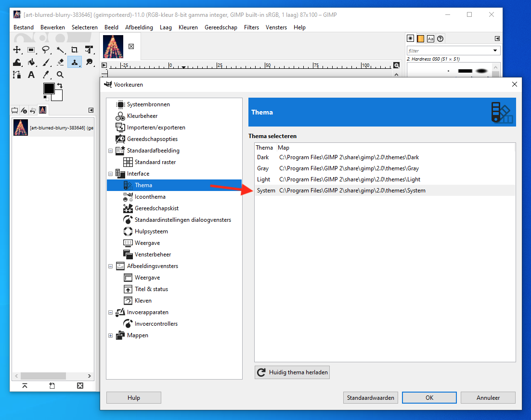The height and width of the screenshot is (420, 531).
Task: Click the Huidig thema herladen button
Action: (x=292, y=372)
